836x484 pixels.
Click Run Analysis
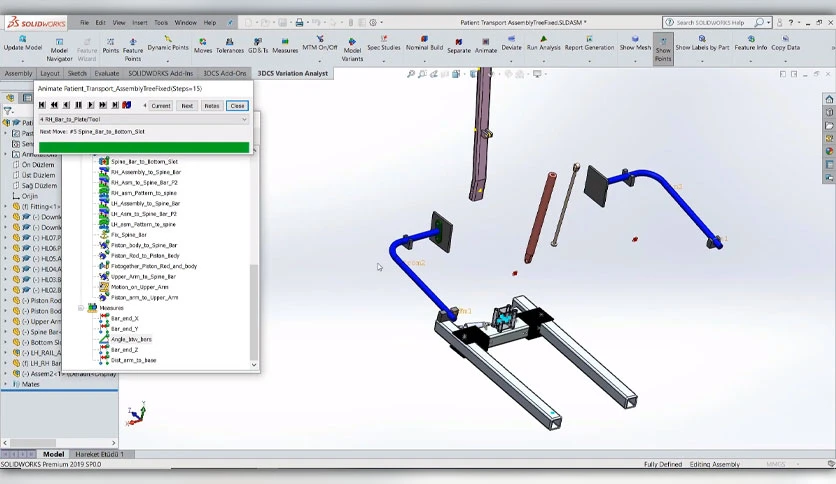543,43
